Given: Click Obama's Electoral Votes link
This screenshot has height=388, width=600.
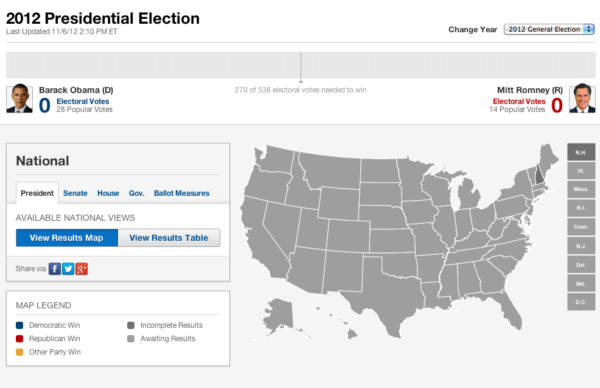Looking at the screenshot, I should 83,101.
